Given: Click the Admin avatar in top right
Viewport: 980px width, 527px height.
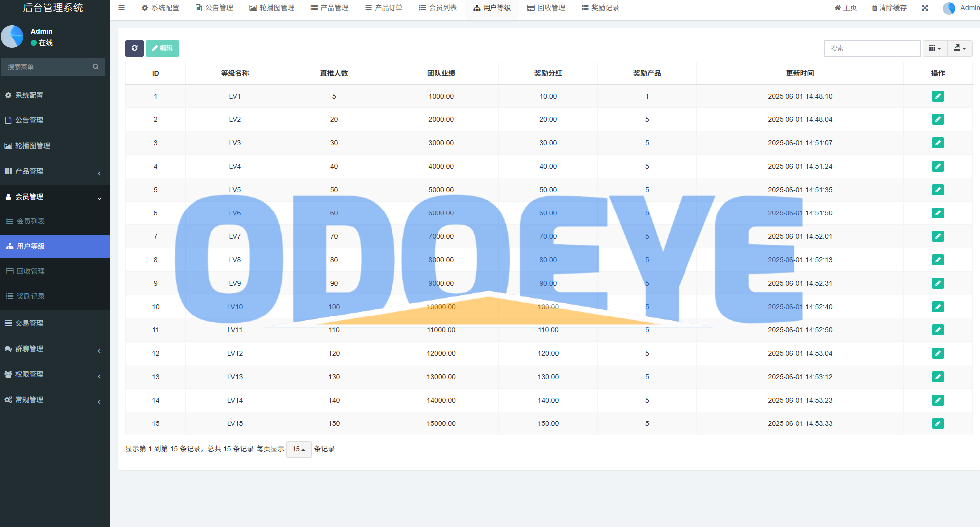Looking at the screenshot, I should pyautogui.click(x=949, y=8).
